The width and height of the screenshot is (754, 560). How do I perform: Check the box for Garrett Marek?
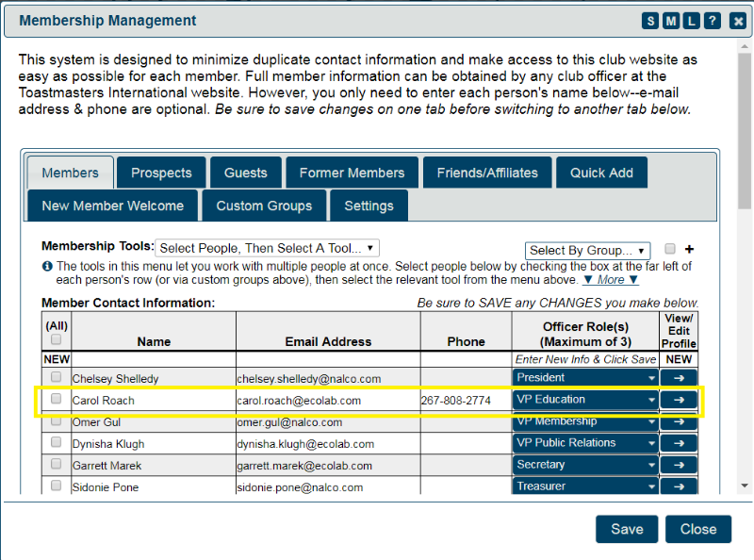click(57, 463)
